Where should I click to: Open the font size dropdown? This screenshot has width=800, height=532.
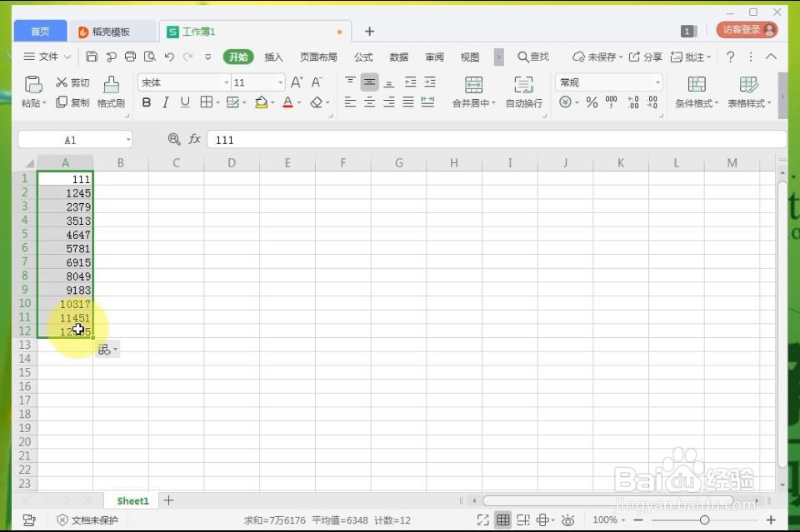click(x=280, y=82)
